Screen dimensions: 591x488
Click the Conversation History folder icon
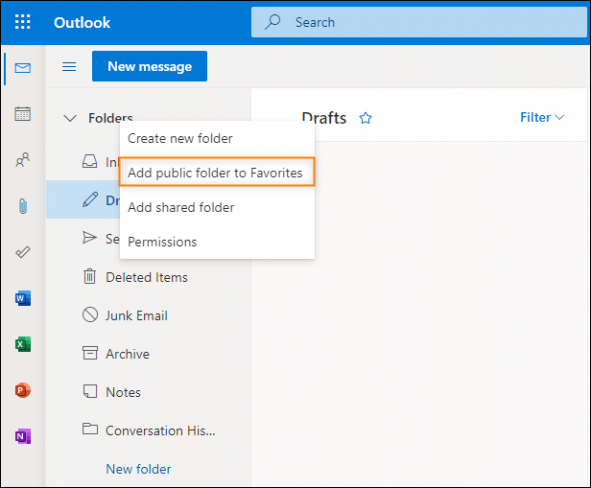[x=90, y=429]
